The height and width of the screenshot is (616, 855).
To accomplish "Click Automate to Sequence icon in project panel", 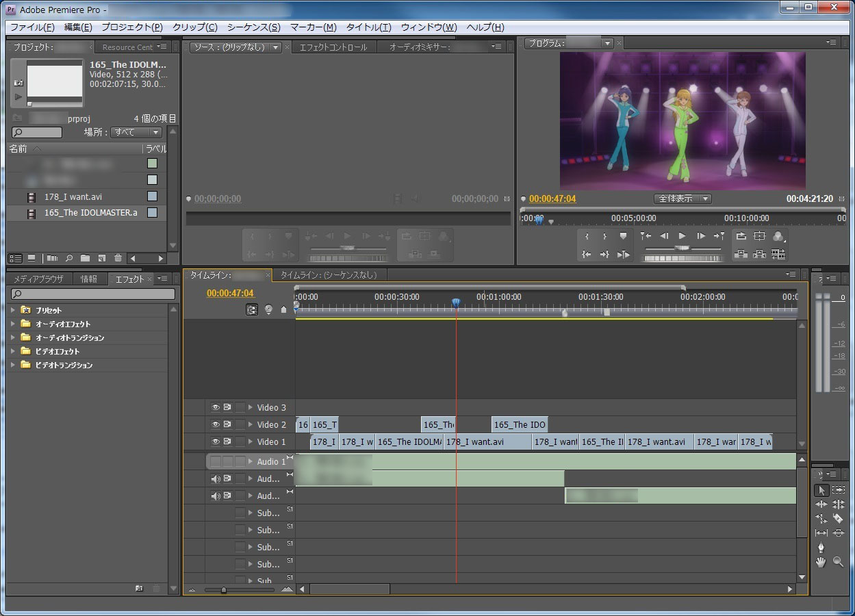I will pos(52,258).
